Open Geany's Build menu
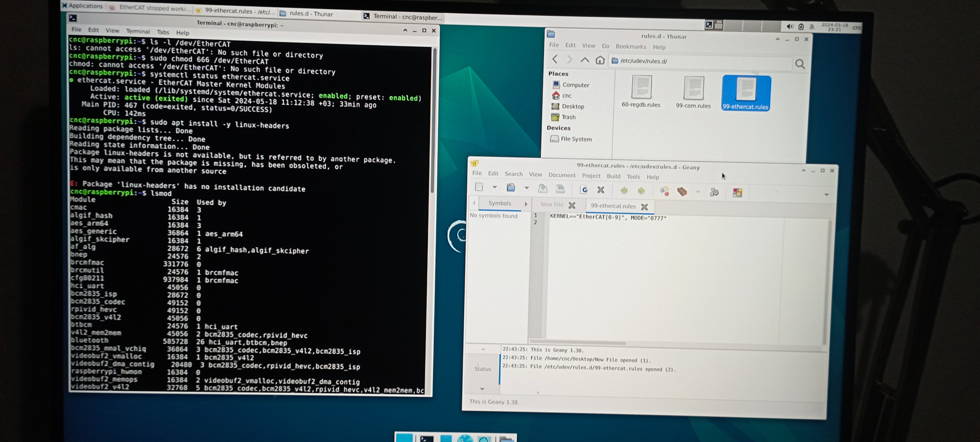 pyautogui.click(x=613, y=176)
